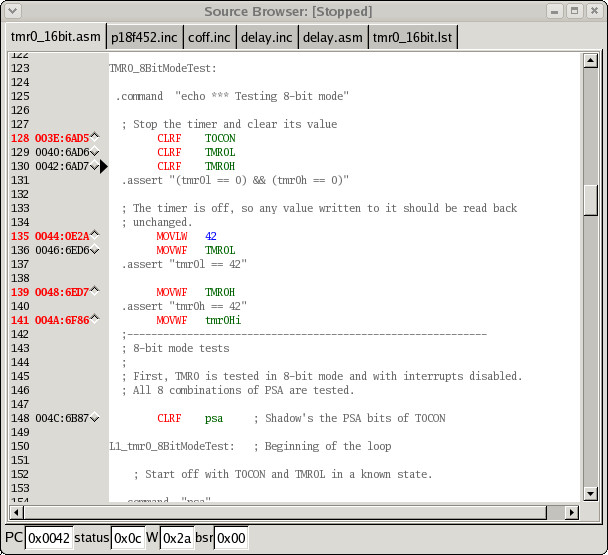Screen dimensions: 608x555
Task: Click the vertical scrollbar up arrow
Action: tap(591, 61)
